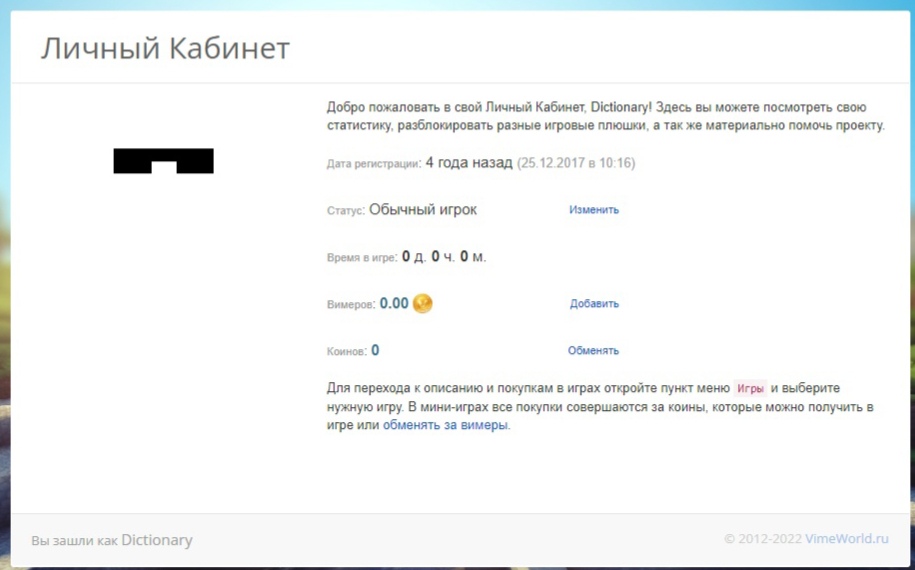
Task: Click the Вы зашли как Dictionary footer text
Action: (x=112, y=540)
